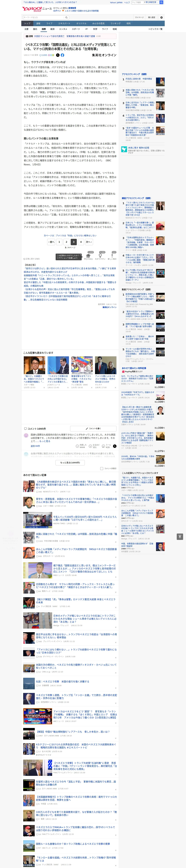186x868 pixels.
Task: Open the breaking news headline about 大田区マンション
Action: [x=64, y=36]
